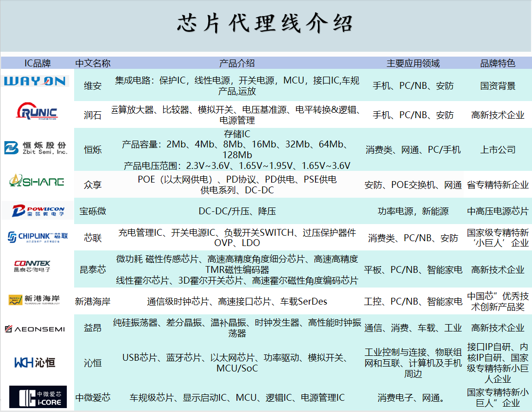Select the CONNTEK 昆泰芯微电子 logo
Screen dimensions: 532x412
point(32,266)
